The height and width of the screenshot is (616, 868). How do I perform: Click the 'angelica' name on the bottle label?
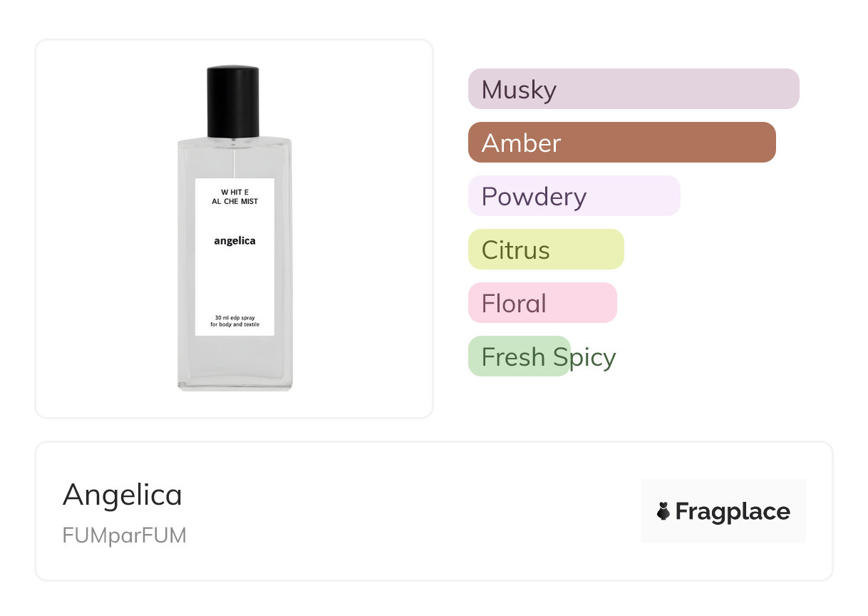tap(234, 241)
